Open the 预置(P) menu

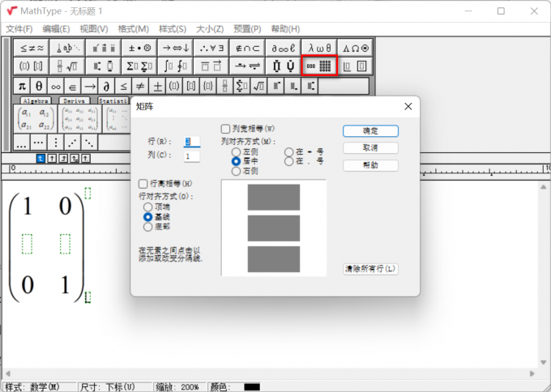[247, 29]
